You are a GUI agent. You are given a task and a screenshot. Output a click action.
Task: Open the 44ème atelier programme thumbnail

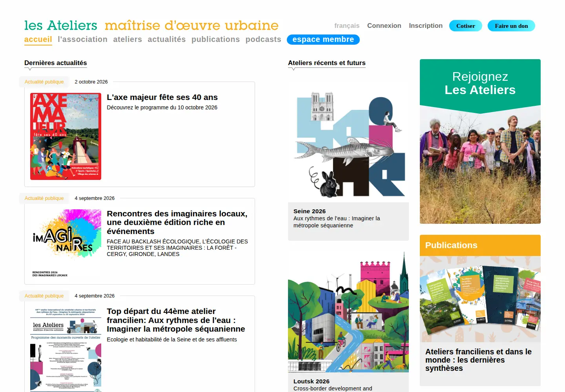tap(66, 350)
